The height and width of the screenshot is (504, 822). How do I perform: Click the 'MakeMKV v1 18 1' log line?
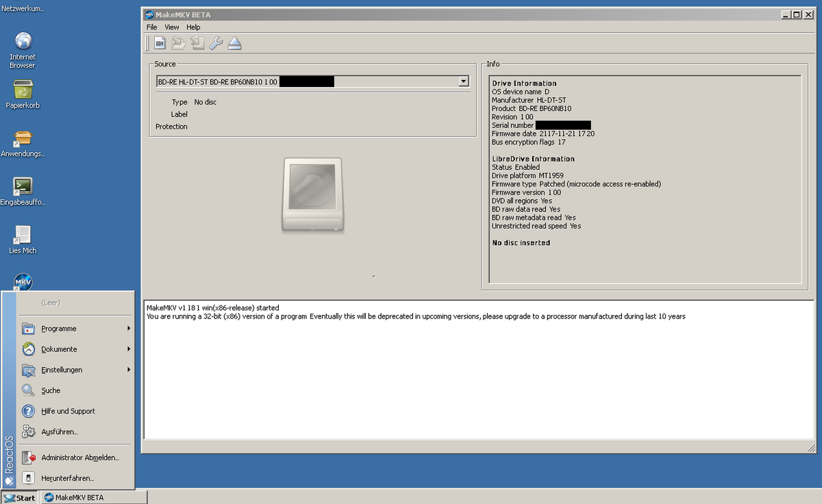pos(212,308)
